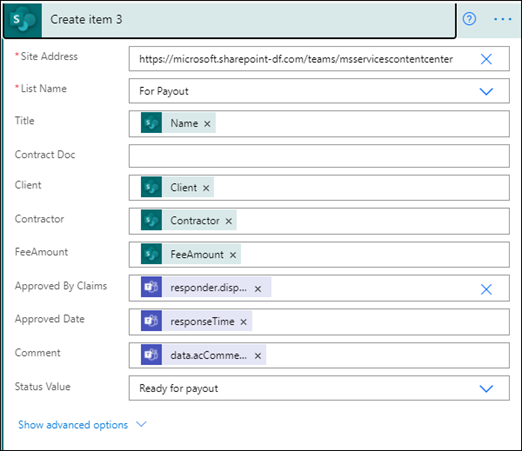This screenshot has height=451, width=522.
Task: Click the Name token's SharePoint icon
Action: tap(151, 123)
